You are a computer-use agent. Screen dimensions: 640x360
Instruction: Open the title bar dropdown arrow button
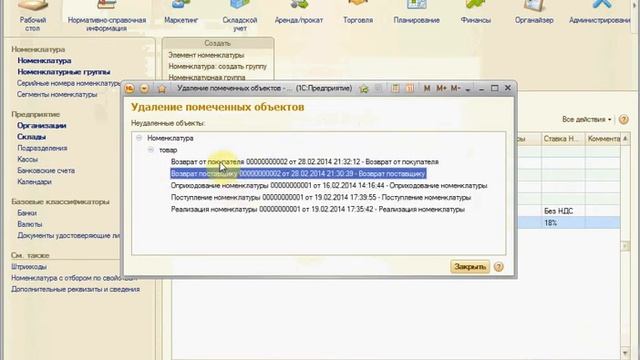144,88
